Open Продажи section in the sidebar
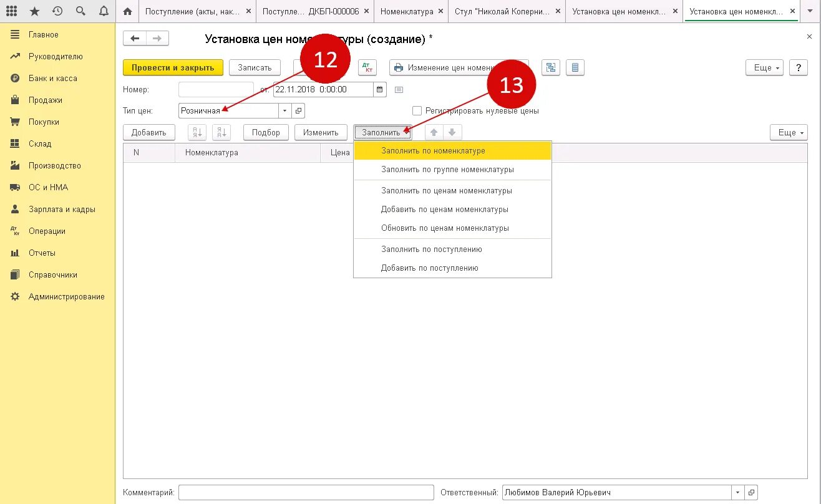Screen dimensions: 821x504 click(57, 100)
